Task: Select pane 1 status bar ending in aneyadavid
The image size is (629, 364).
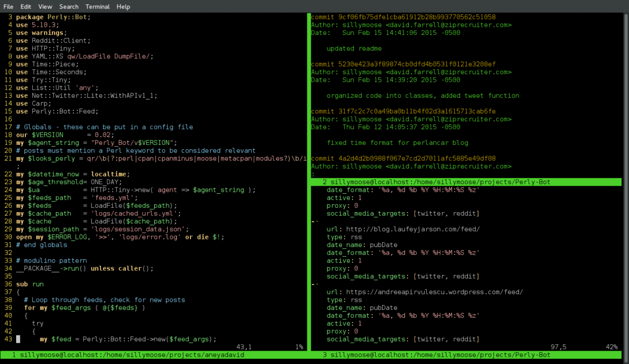Action: pyautogui.click(x=128, y=355)
